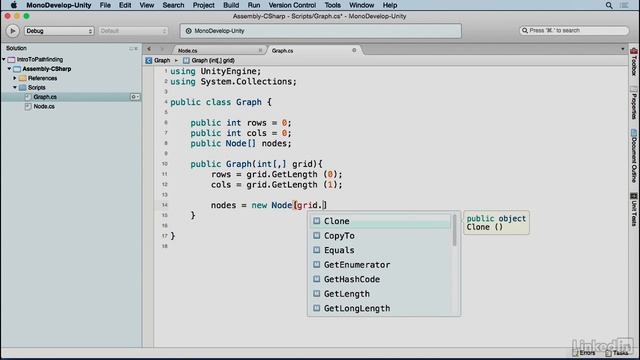Open the Run menu
640x360 pixels.
pyautogui.click(x=253, y=5)
